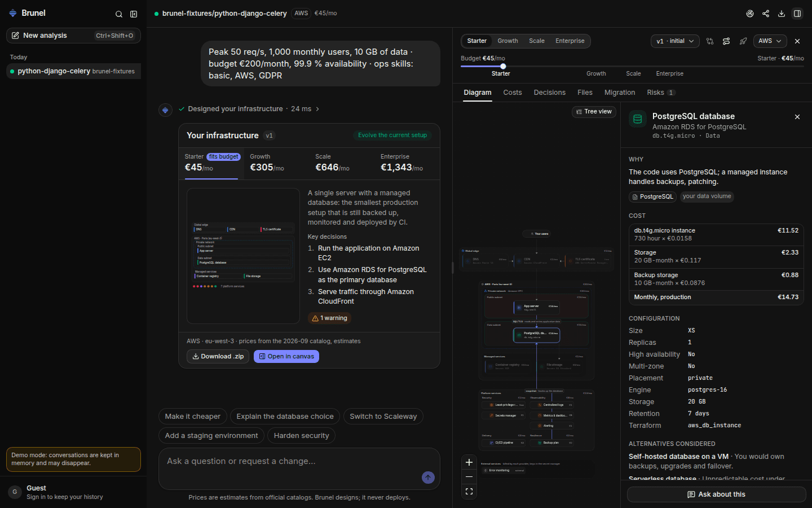Switch to the Risks tab
This screenshot has height=508, width=812.
point(661,93)
